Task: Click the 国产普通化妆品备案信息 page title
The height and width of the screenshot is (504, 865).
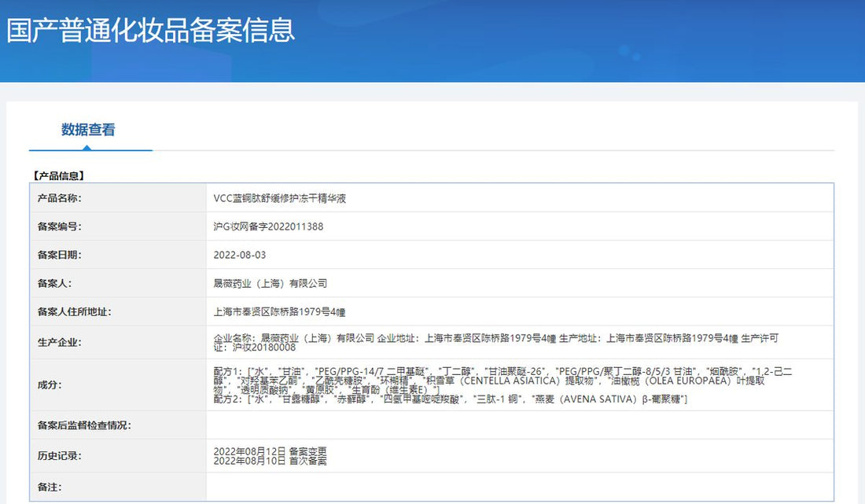Action: tap(151, 30)
